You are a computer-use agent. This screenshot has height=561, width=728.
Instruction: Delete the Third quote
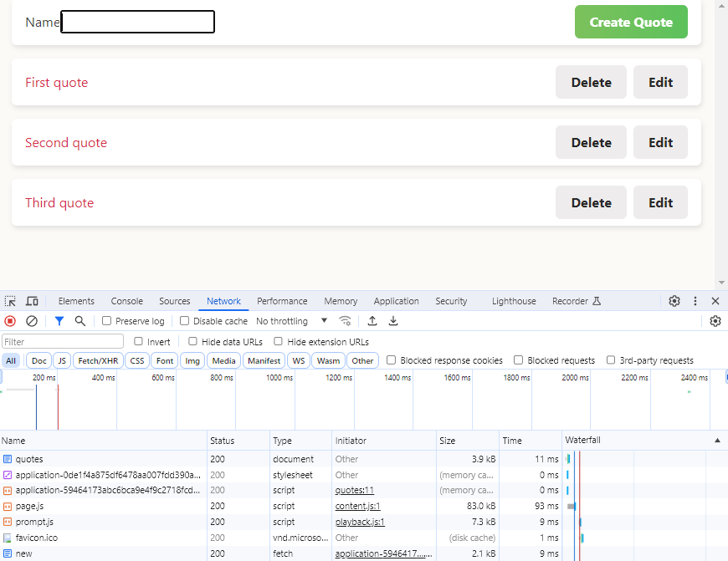tap(591, 203)
